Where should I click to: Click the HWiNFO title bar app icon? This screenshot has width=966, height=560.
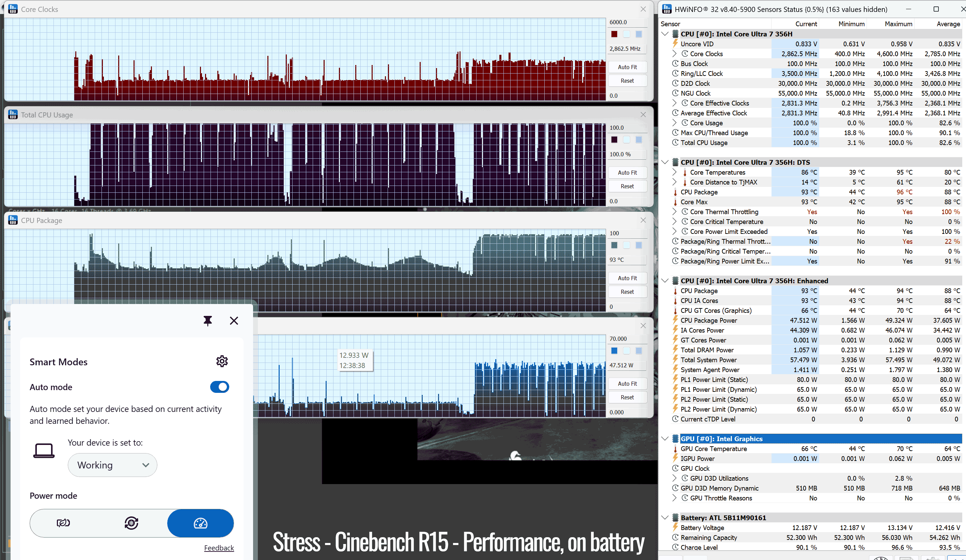pos(667,9)
